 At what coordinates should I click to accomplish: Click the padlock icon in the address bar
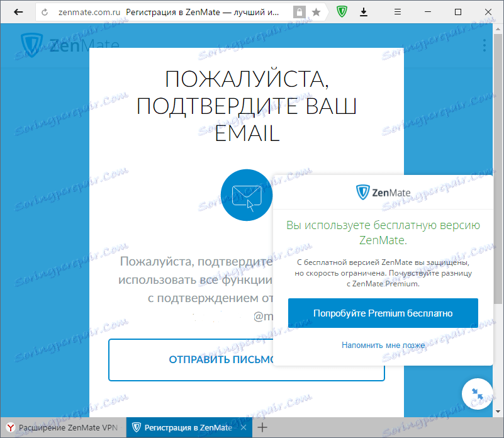tap(300, 12)
